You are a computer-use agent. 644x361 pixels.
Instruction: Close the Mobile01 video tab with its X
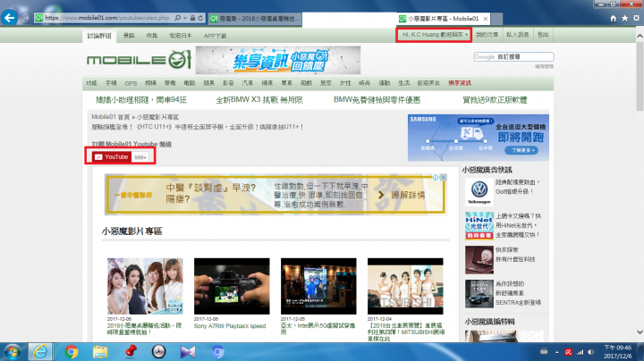[486, 19]
